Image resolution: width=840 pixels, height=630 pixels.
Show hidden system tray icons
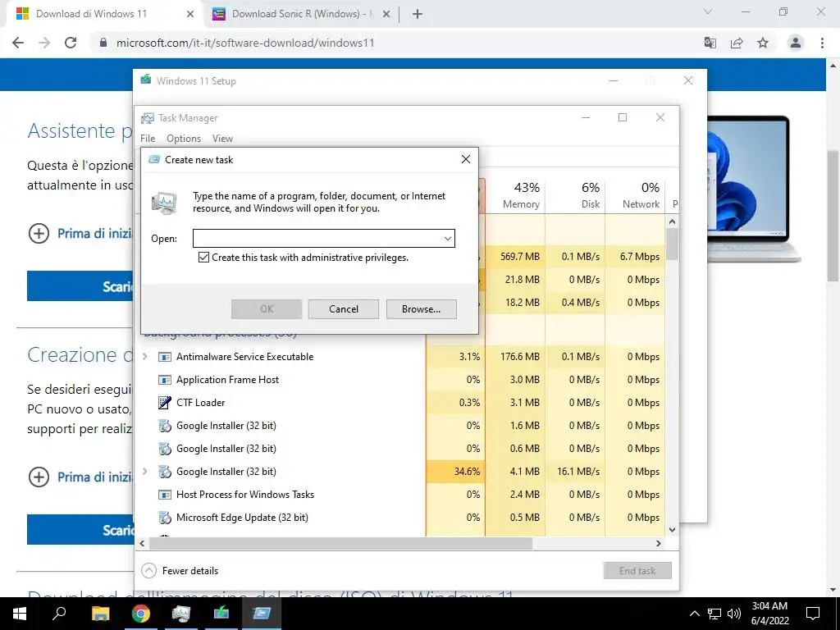coord(694,614)
